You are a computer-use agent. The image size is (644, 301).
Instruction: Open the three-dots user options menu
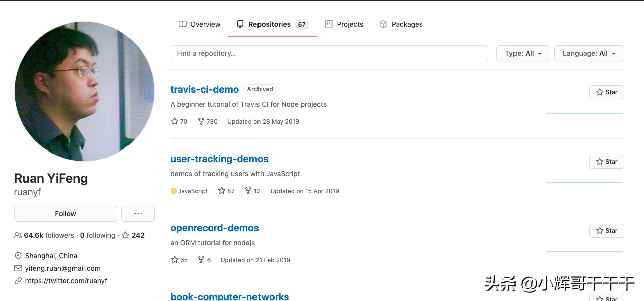tap(138, 214)
